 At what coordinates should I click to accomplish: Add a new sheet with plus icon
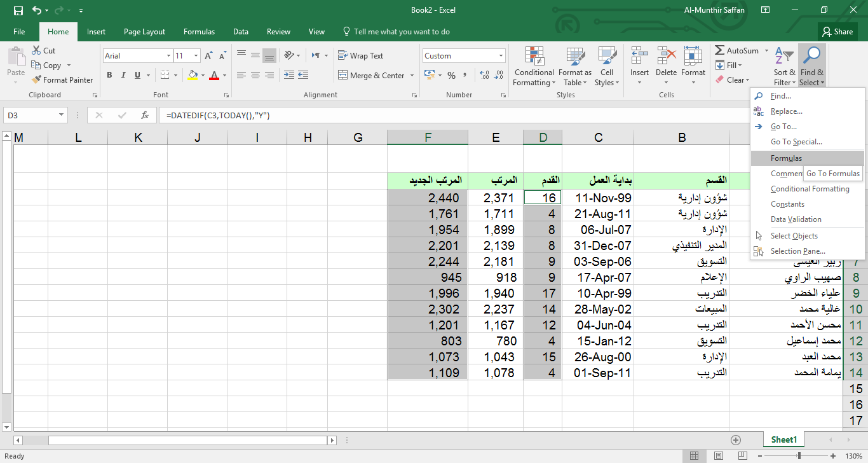(736, 439)
